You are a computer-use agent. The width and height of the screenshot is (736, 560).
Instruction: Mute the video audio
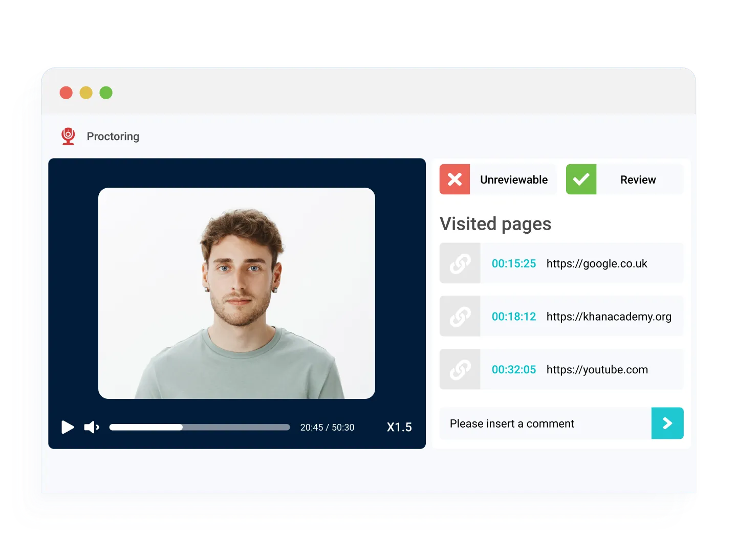[91, 427]
